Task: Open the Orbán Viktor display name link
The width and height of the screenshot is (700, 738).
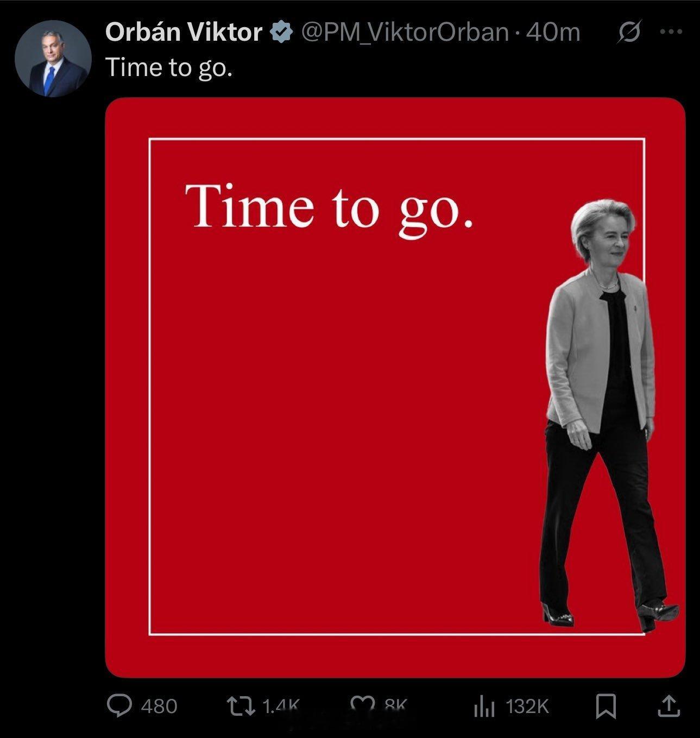Action: click(x=184, y=33)
